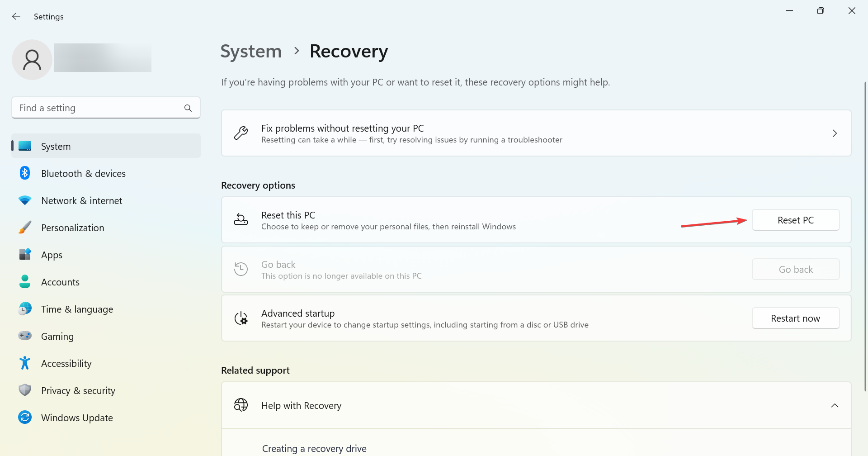Expand Fix problems without resetting chevron

(x=835, y=133)
